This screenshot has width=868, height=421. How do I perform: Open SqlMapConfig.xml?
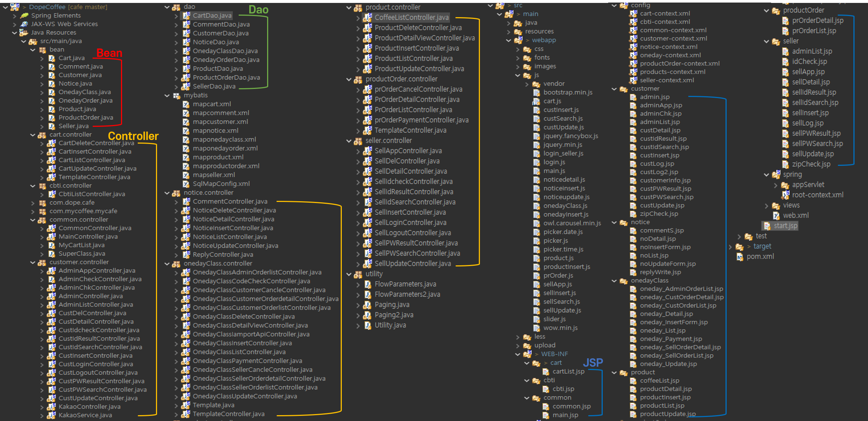(221, 184)
